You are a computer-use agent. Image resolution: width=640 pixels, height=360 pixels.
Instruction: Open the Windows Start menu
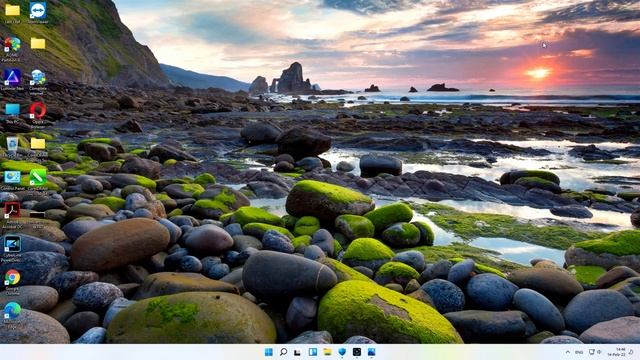tap(269, 352)
